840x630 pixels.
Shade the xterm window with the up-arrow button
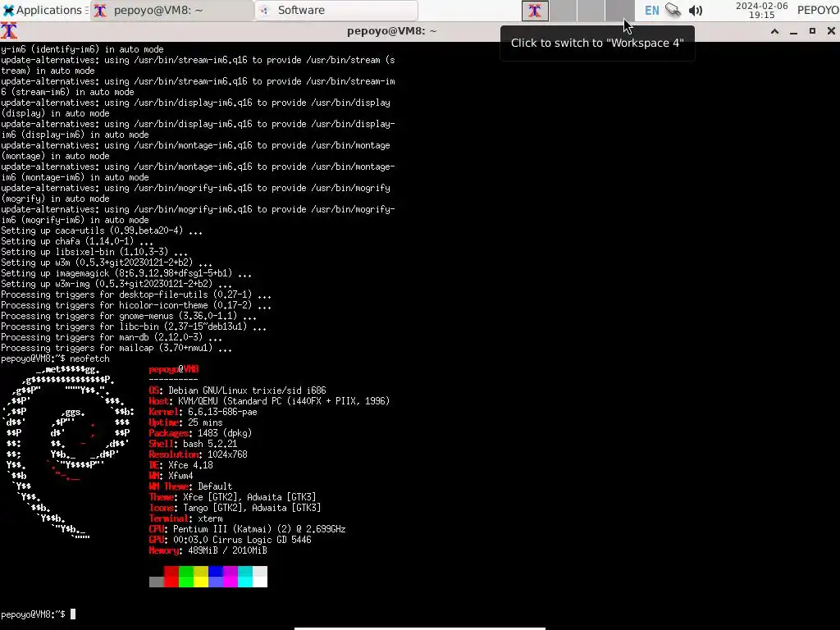point(774,31)
